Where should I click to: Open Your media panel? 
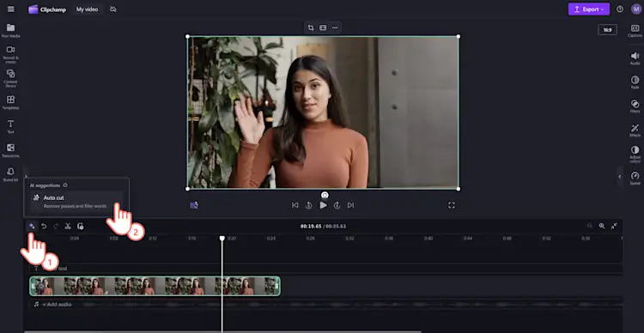click(10, 31)
